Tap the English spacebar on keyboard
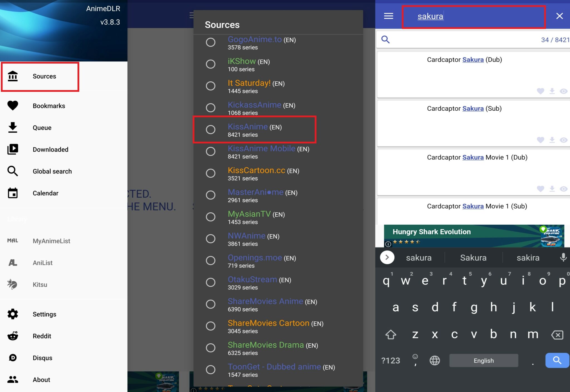The width and height of the screenshot is (570, 392). coord(484,361)
